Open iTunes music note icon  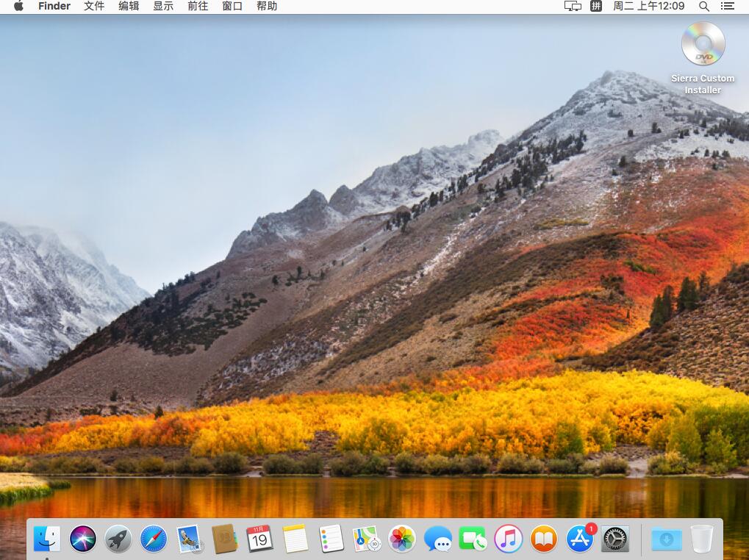click(x=508, y=539)
